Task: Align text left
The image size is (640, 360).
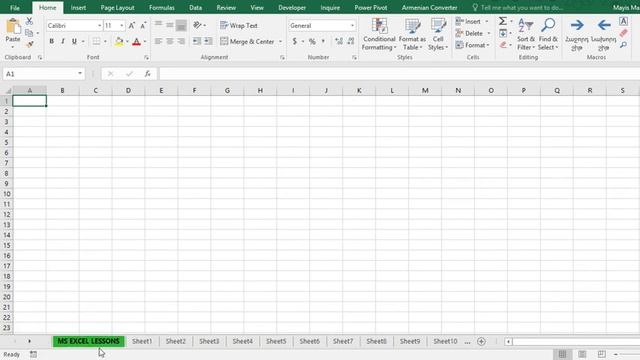Action: point(158,41)
